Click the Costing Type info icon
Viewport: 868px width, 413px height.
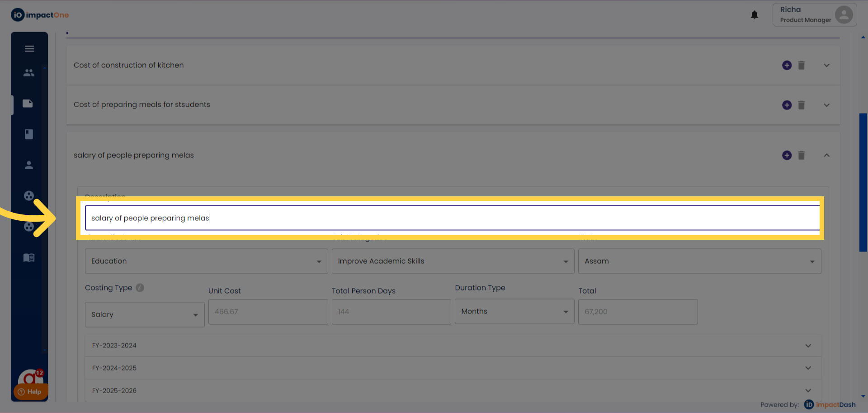tap(140, 288)
